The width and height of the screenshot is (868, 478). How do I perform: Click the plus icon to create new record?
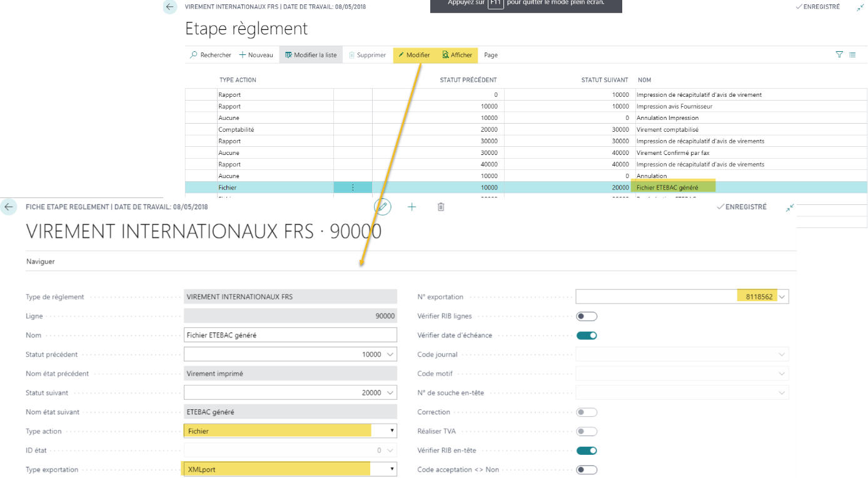tap(411, 207)
